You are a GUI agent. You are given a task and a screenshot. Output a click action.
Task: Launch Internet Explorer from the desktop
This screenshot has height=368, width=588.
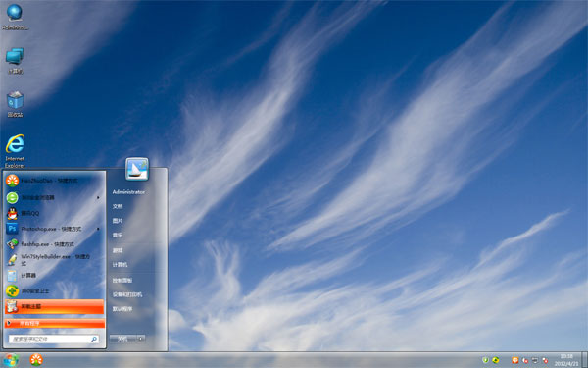tap(15, 151)
